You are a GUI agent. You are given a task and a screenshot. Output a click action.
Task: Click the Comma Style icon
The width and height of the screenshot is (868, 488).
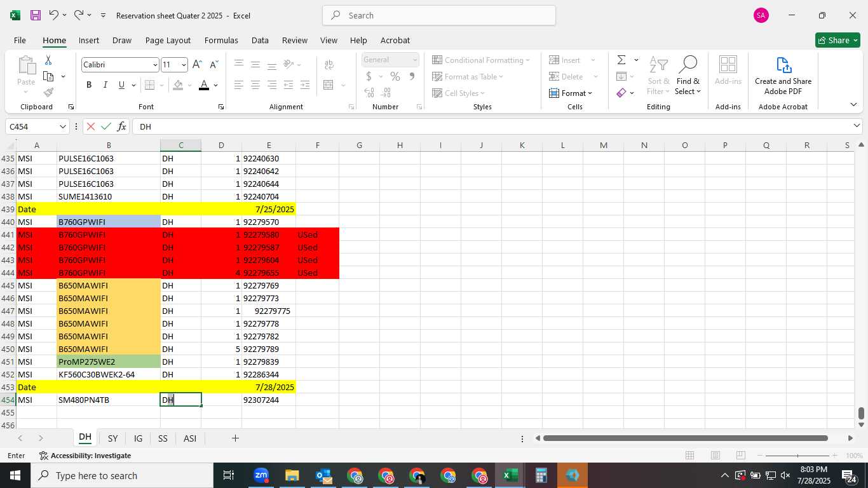click(x=412, y=76)
